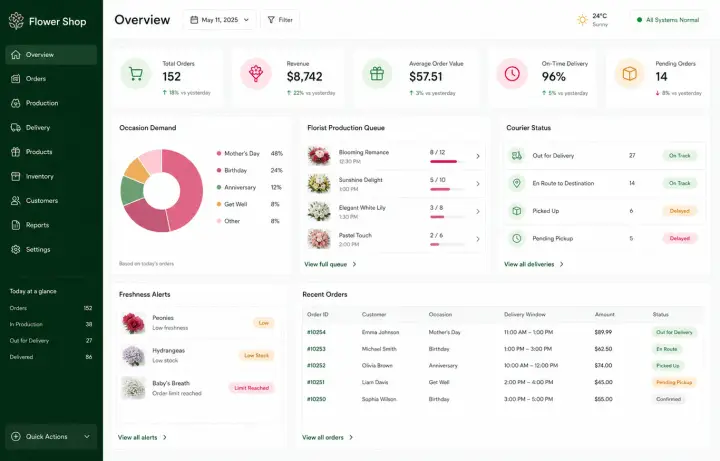Click the Mother's Day legend color dot

pyautogui.click(x=219, y=153)
